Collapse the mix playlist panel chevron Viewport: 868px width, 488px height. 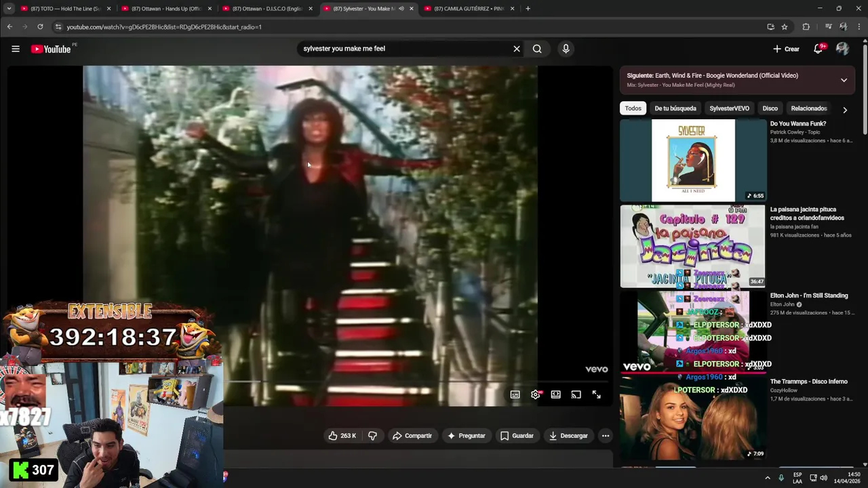click(844, 80)
